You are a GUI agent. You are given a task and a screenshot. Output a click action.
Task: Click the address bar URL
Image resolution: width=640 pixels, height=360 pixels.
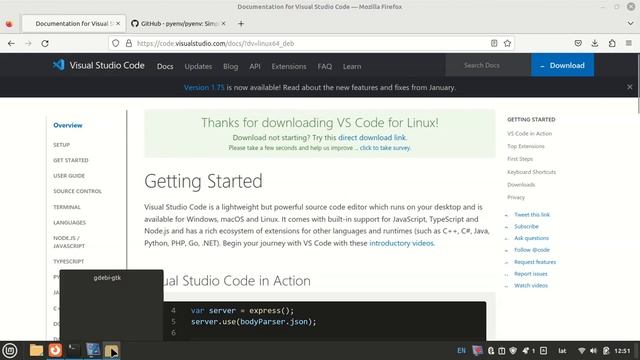pos(216,43)
